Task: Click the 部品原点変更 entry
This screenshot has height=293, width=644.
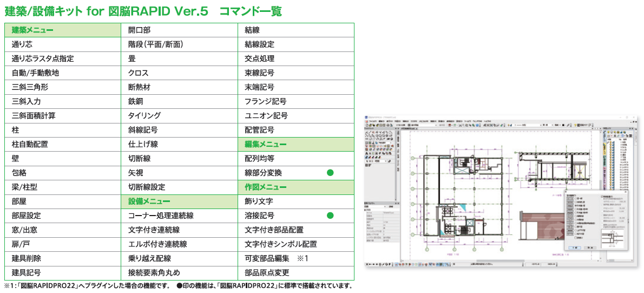Action: point(295,273)
